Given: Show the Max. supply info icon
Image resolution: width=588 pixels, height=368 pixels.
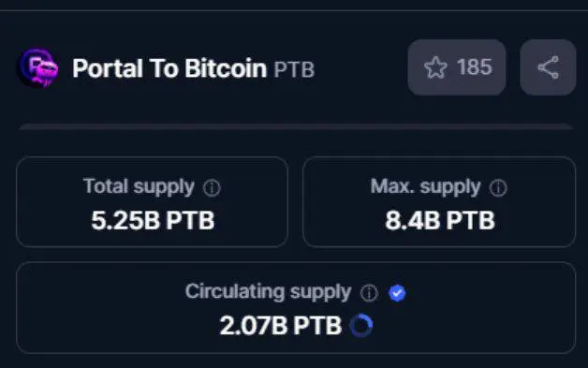Looking at the screenshot, I should point(498,187).
